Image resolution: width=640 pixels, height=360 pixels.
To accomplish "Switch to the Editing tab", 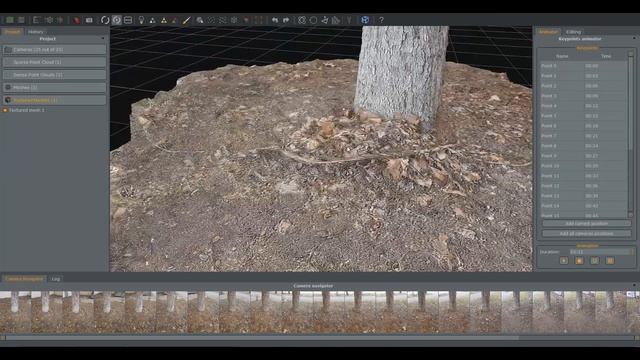I will [573, 31].
